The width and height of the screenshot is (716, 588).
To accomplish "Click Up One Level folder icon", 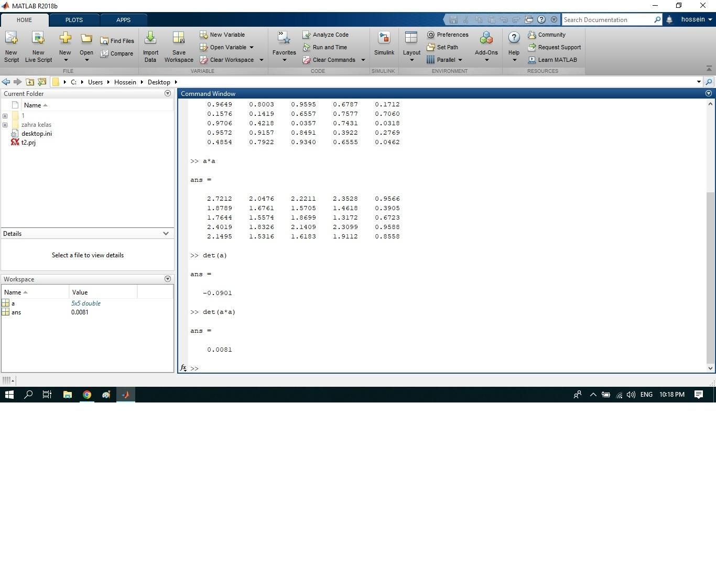I will click(x=30, y=82).
